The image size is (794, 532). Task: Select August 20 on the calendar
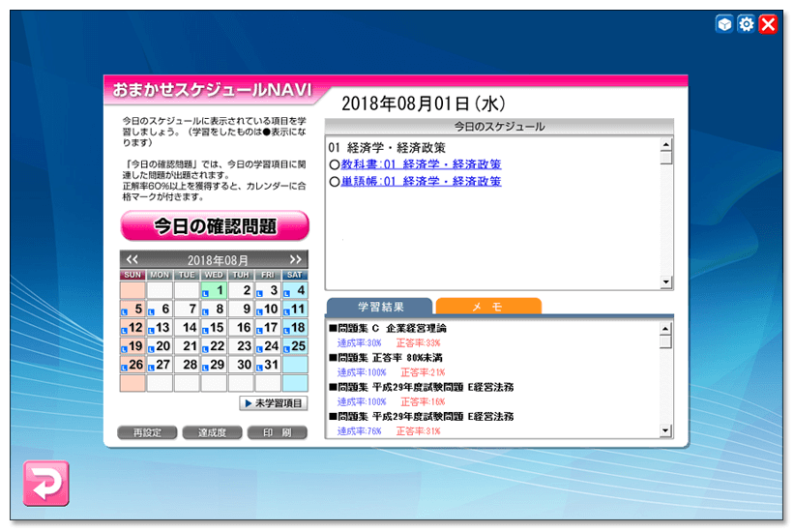tap(160, 346)
